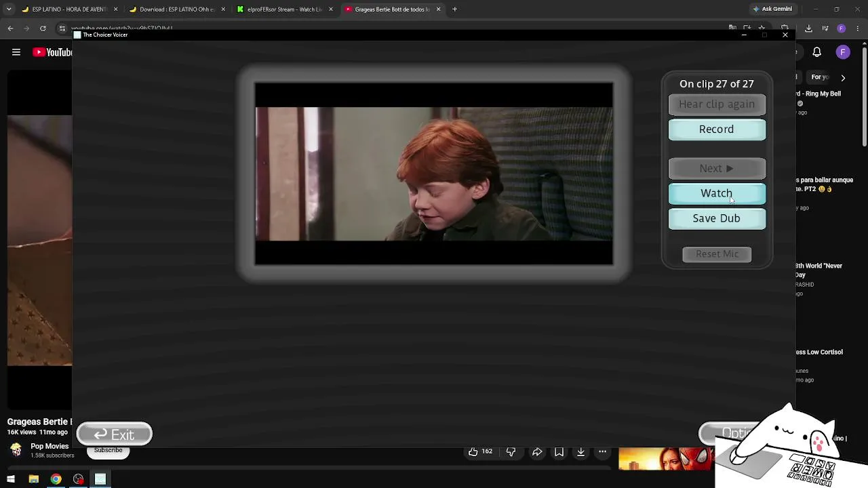Open the Chrome downloads icon

point(808,28)
